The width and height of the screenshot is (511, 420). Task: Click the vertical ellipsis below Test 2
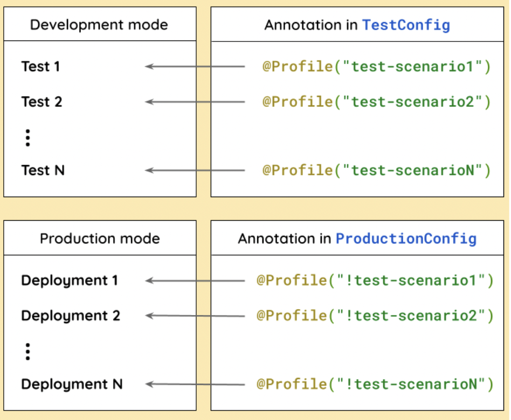28,137
